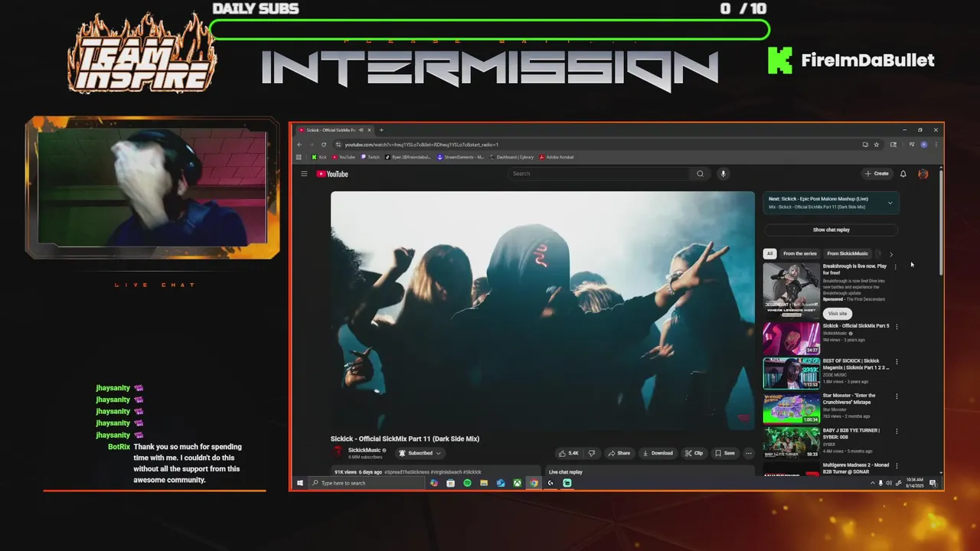Click the Chrome address bar URL
The height and width of the screenshot is (551, 980).
[x=421, y=145]
